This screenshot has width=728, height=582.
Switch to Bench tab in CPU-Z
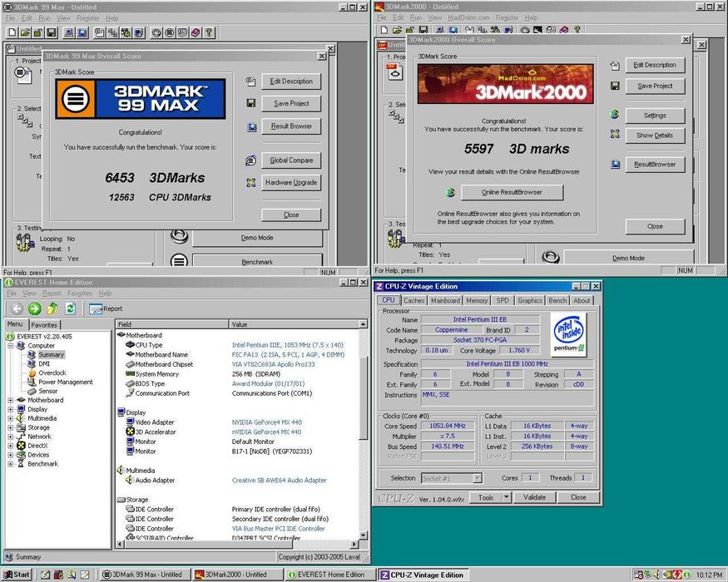(557, 300)
